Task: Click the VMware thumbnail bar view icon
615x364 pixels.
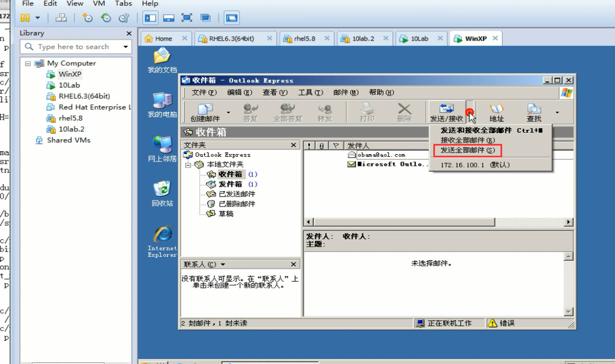Action: coord(169,17)
